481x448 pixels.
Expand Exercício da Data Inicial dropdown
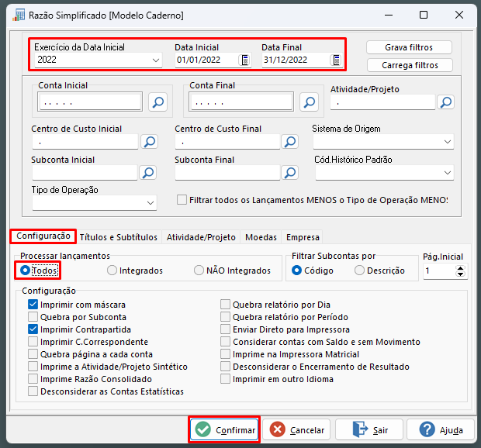click(x=156, y=60)
